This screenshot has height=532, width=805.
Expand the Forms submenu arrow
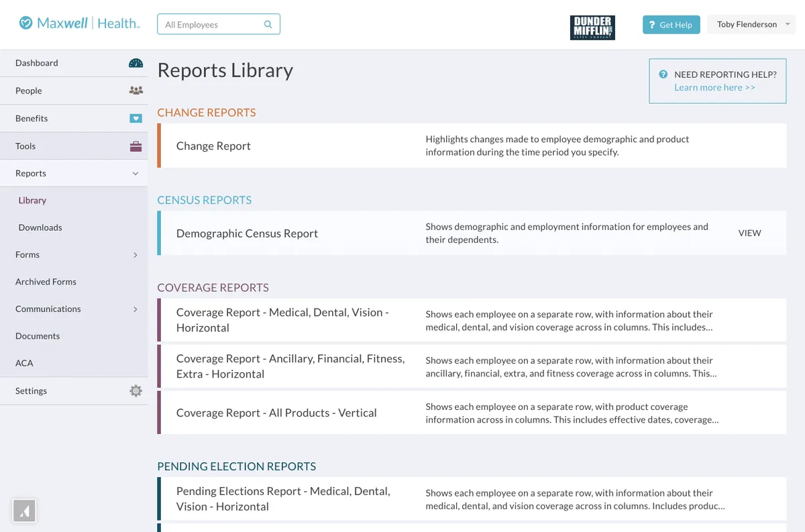click(136, 255)
